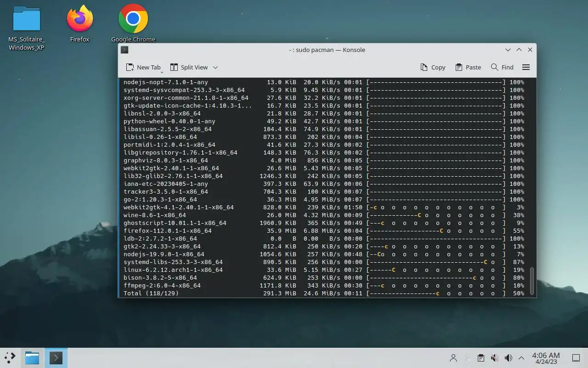The height and width of the screenshot is (368, 588).
Task: Click the '33.6 MiB' size on the linux row
Action: tap(282, 270)
